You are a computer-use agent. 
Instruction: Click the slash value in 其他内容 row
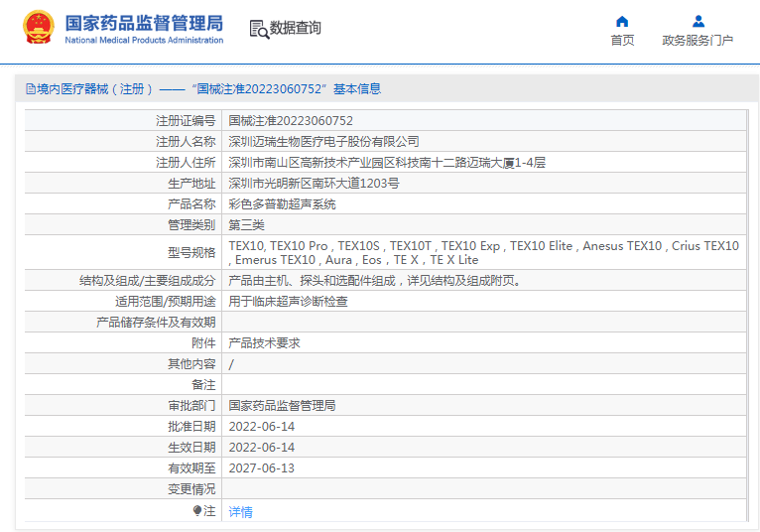[231, 364]
